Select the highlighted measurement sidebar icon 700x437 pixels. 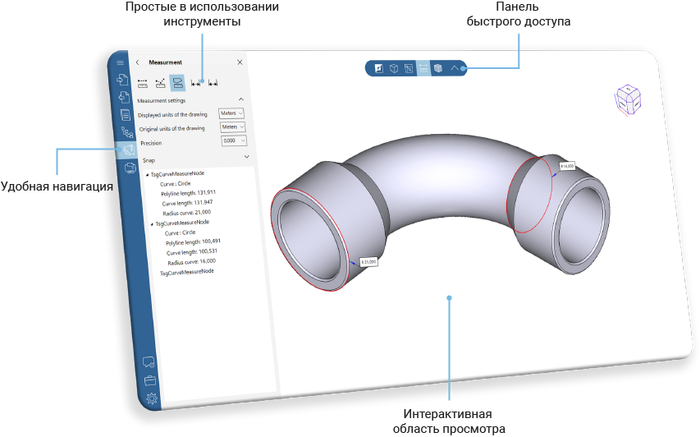click(x=128, y=150)
